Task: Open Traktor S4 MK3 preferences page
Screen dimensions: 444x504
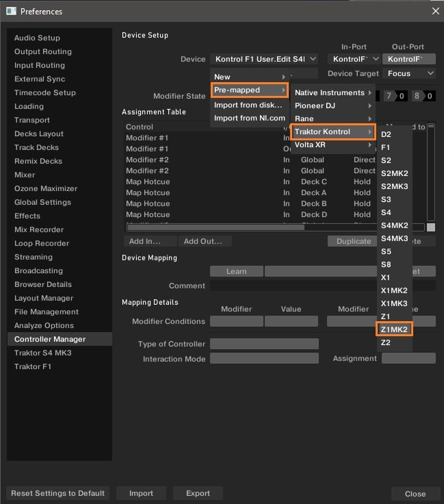Action: tap(60, 353)
